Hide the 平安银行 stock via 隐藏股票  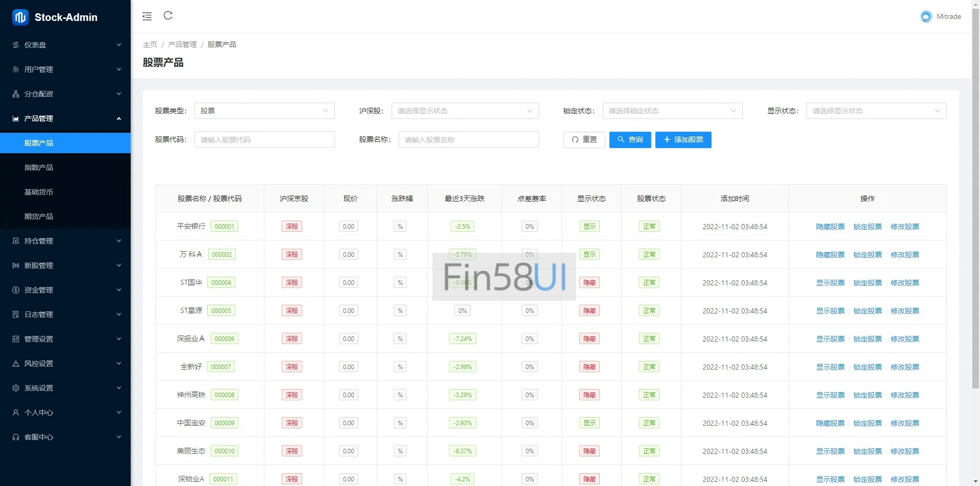pyautogui.click(x=830, y=227)
